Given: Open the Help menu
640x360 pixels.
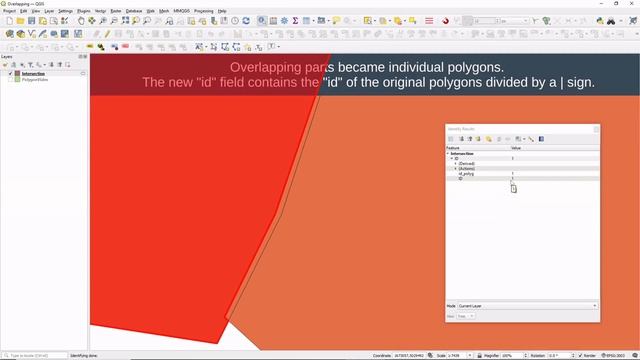Looking at the screenshot, I should coord(222,11).
